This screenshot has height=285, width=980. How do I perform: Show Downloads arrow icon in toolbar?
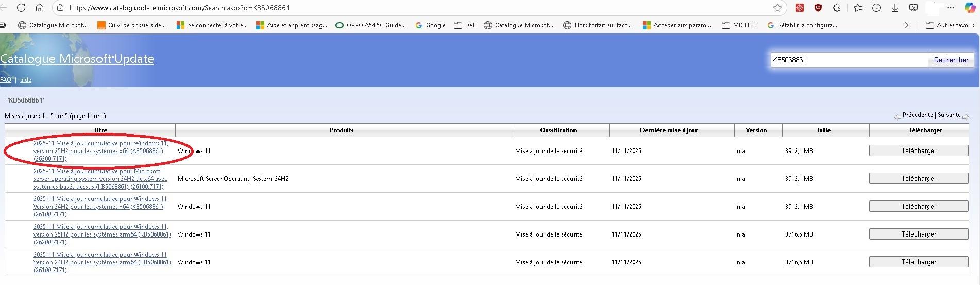pos(895,8)
